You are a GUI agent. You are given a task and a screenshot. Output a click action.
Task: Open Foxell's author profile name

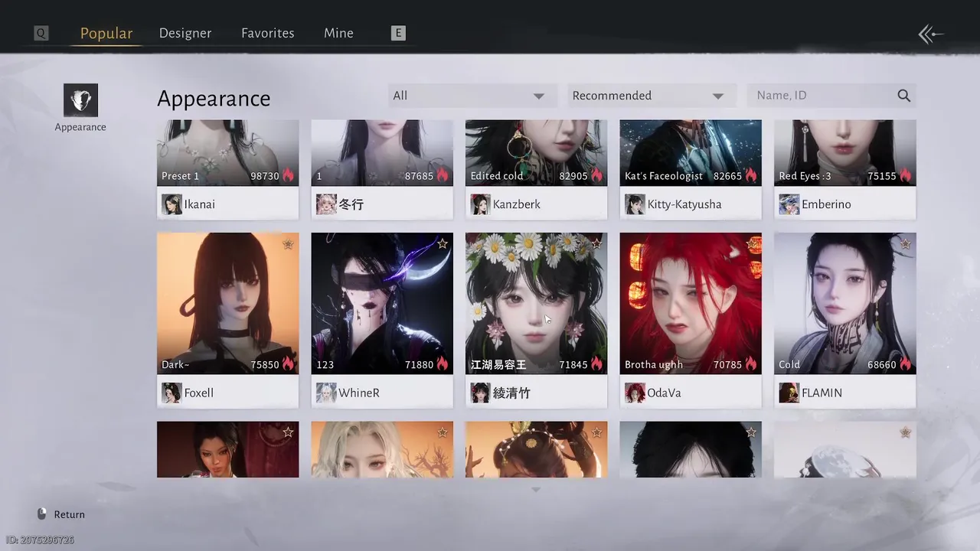click(199, 393)
